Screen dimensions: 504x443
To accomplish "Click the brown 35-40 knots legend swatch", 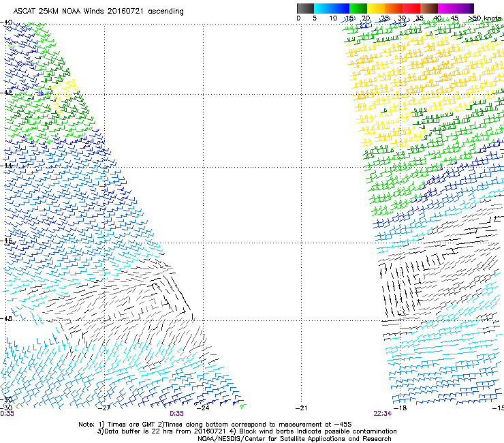I will (429, 8).
